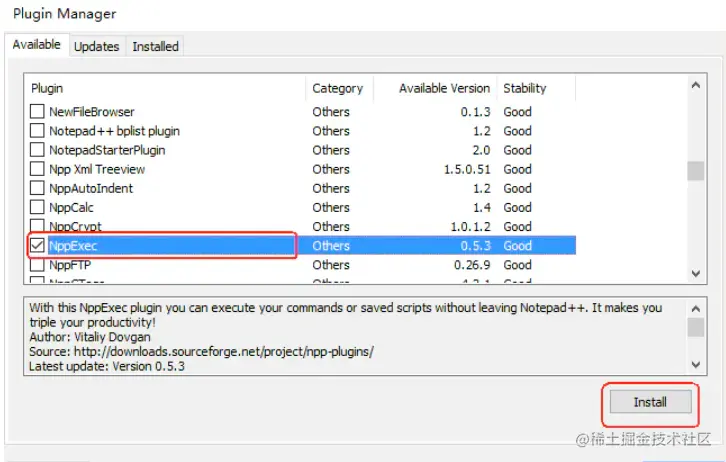The width and height of the screenshot is (726, 462).
Task: Select the Notepad++ bplist plugin row name
Action: click(114, 131)
